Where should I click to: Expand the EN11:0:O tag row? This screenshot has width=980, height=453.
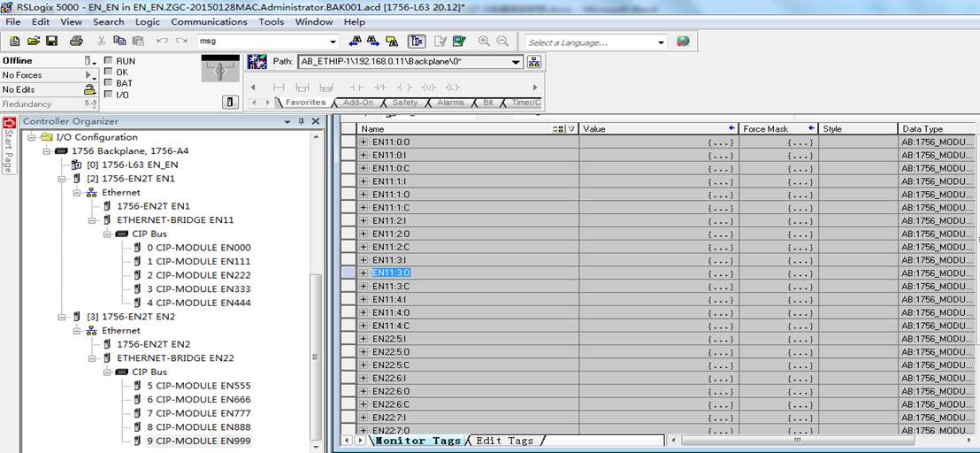[x=364, y=142]
